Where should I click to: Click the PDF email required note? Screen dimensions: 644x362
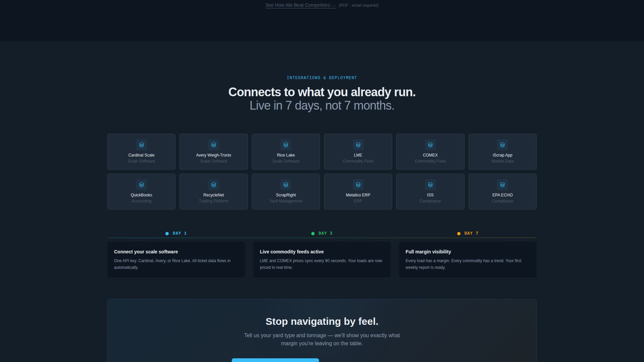(x=359, y=5)
